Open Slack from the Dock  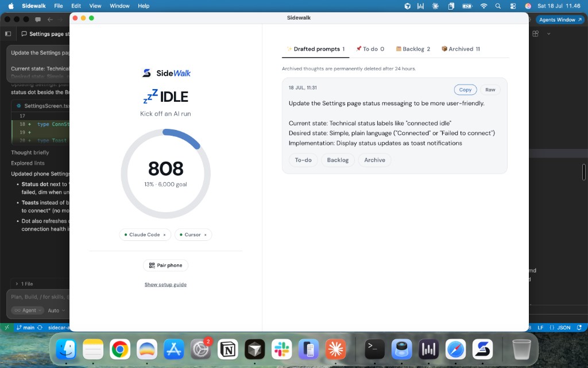pos(281,349)
